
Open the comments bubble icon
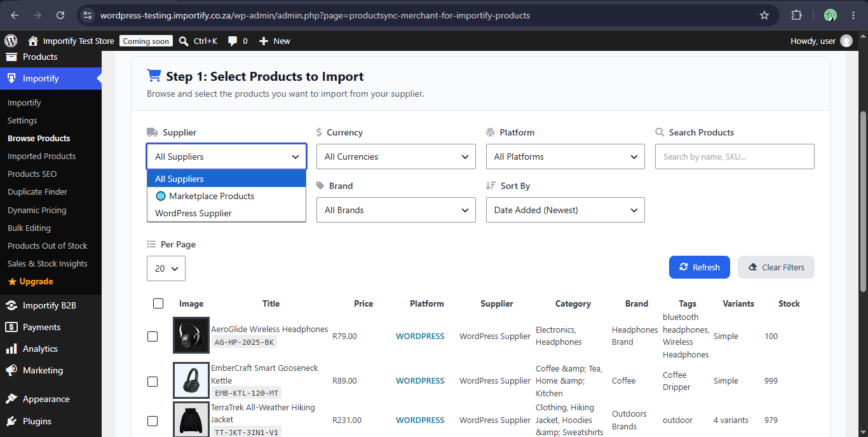(x=233, y=41)
